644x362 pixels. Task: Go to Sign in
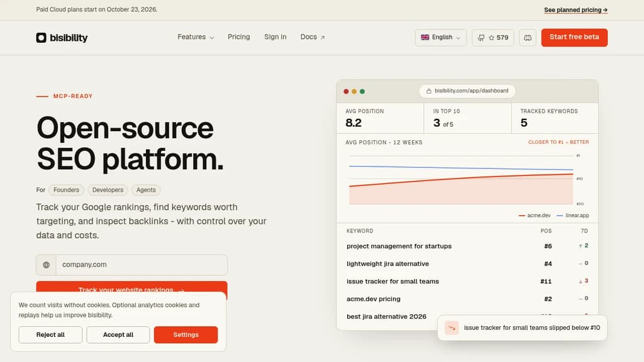[275, 37]
